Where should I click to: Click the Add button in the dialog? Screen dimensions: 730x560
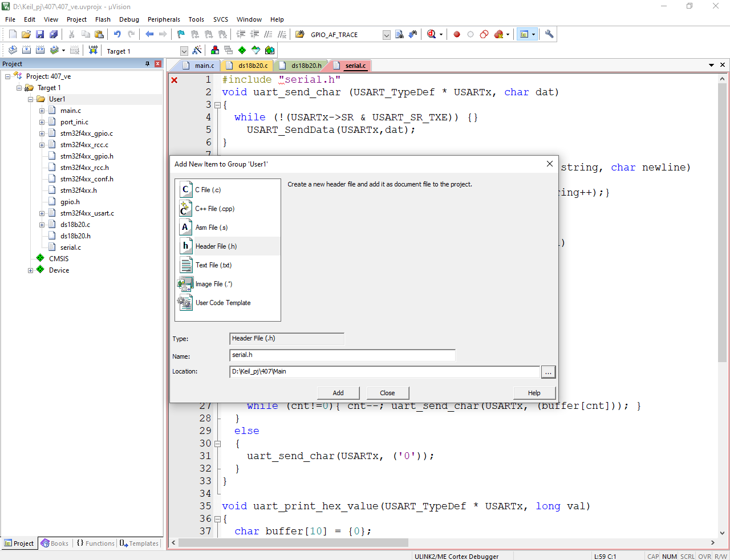pyautogui.click(x=338, y=393)
